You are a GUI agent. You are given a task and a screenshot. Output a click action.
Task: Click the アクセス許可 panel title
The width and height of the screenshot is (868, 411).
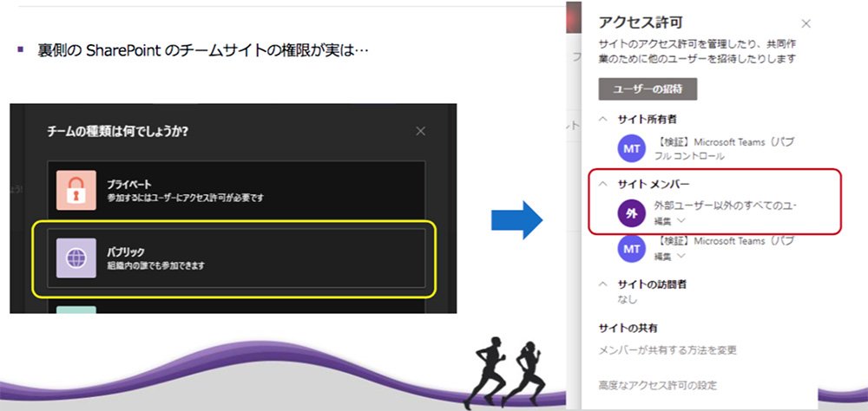(641, 23)
